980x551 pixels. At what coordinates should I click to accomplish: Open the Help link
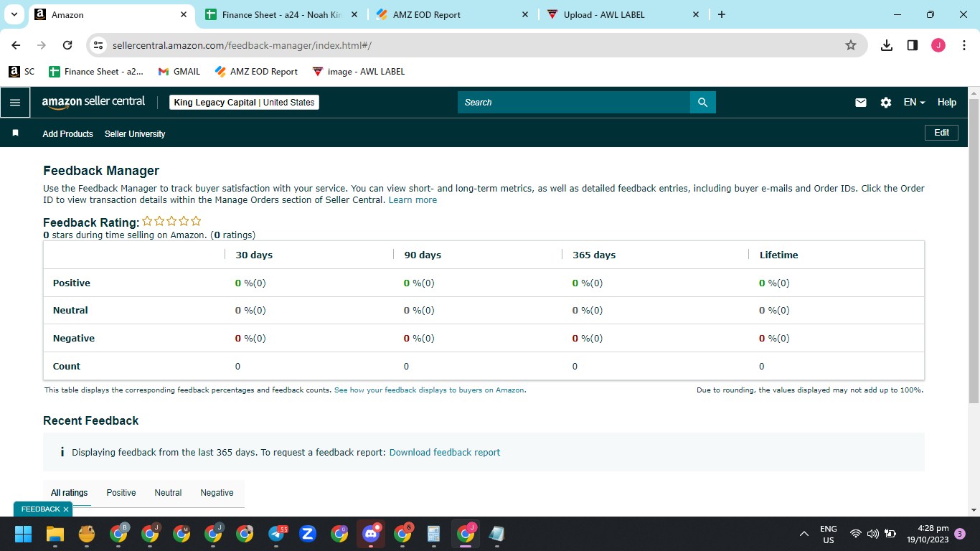pos(947,103)
